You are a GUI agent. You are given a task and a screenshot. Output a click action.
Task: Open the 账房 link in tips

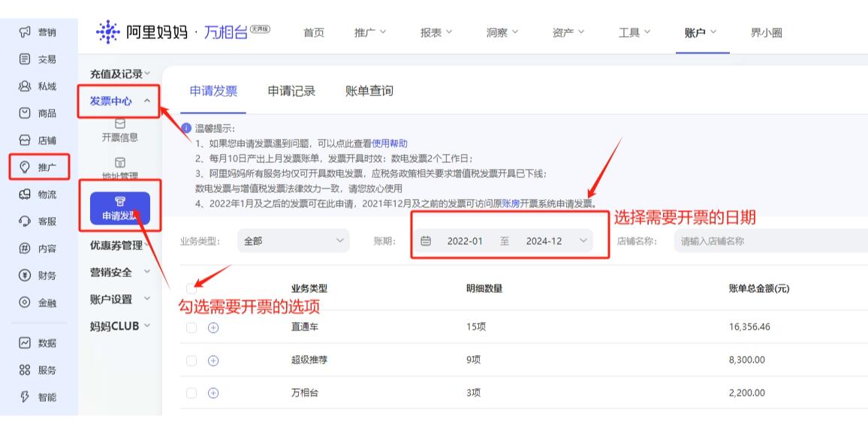tap(511, 203)
